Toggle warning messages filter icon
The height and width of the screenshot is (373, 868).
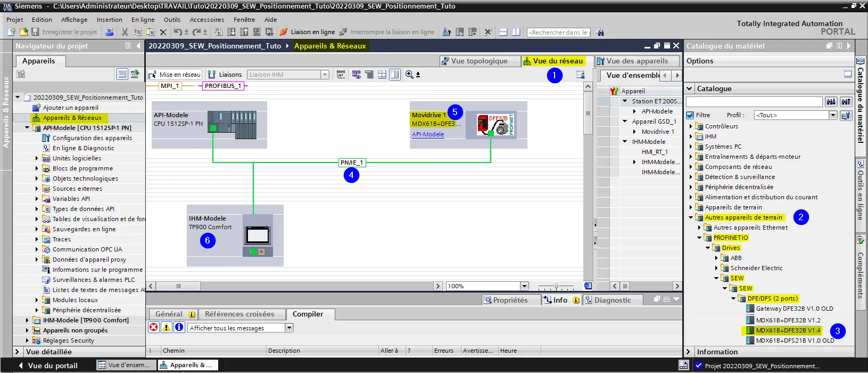click(167, 327)
